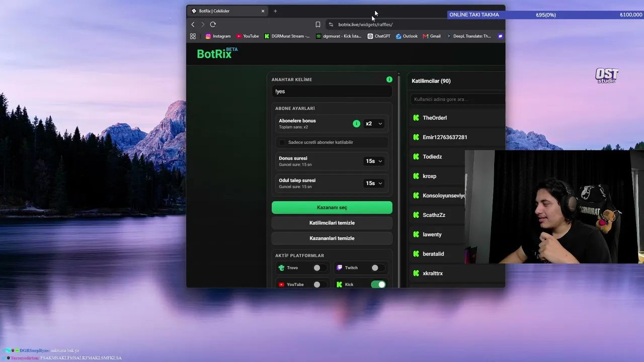The height and width of the screenshot is (362, 644).
Task: Click the BotRix BETA logo
Action: click(217, 53)
